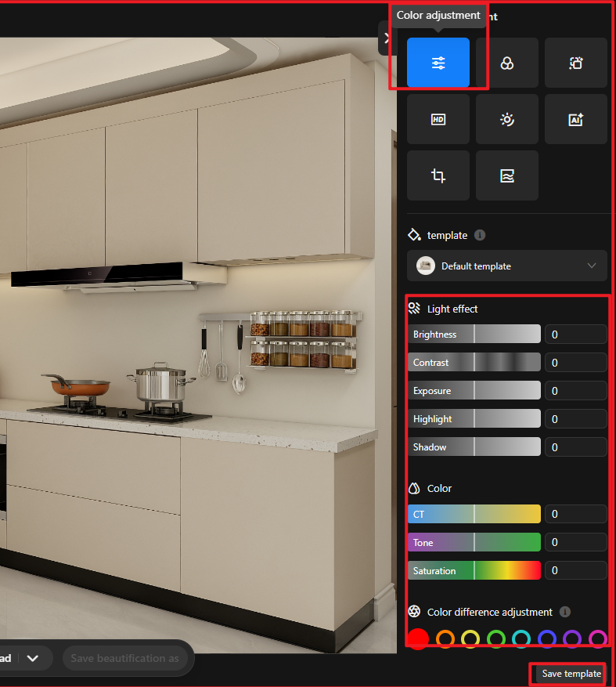Screen dimensions: 616x687
Task: Click the Saturation slider bar
Action: click(x=474, y=570)
